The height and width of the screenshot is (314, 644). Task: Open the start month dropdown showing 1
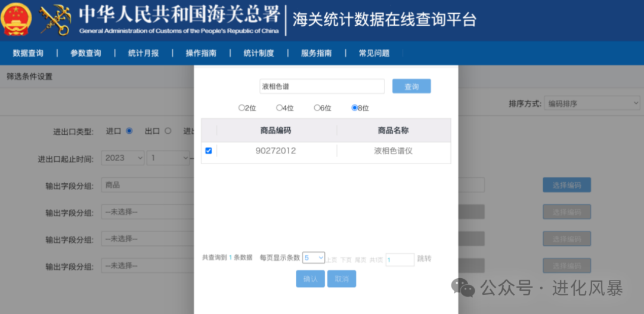(x=168, y=158)
